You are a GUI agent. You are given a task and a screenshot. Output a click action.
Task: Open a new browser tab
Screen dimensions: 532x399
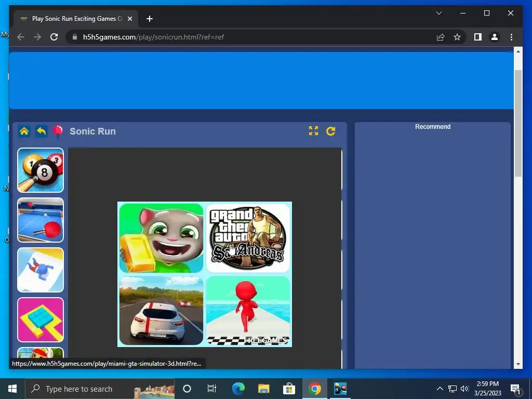[150, 19]
